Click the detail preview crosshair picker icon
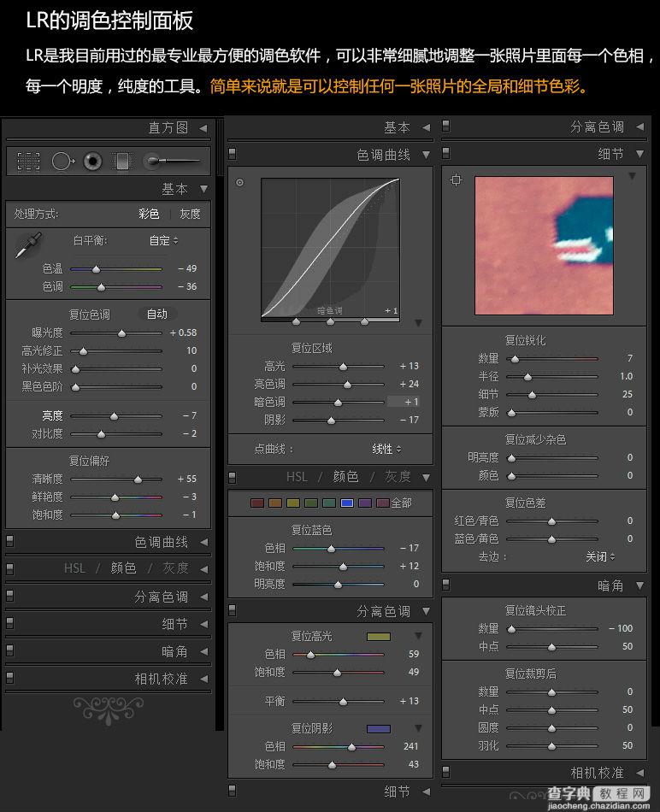 (456, 179)
